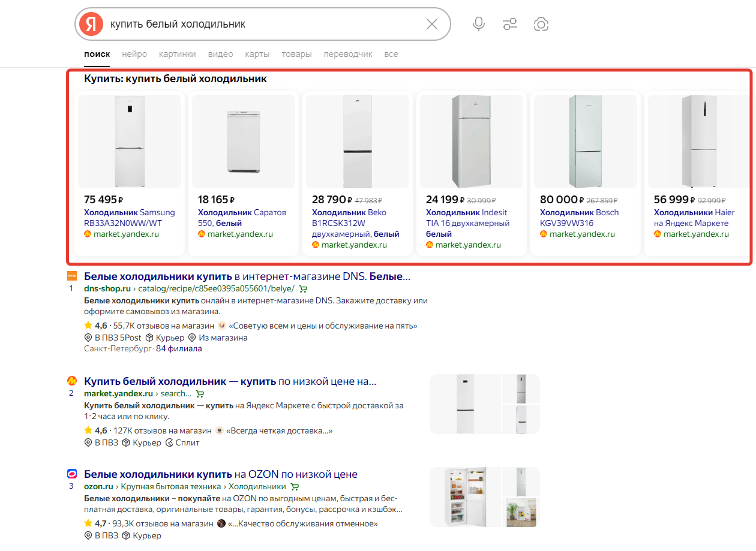756x551 pixels.
Task: Open DNS result title Белые холодильники купить
Action: [247, 276]
